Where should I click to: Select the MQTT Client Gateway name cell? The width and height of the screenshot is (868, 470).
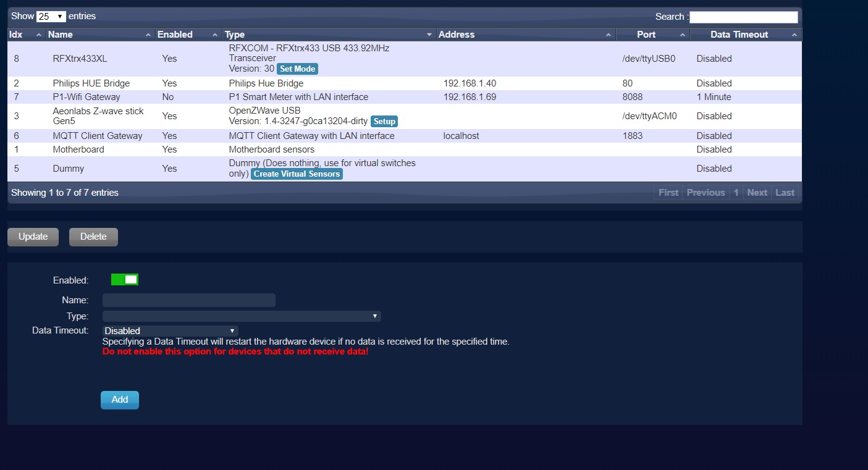pyautogui.click(x=98, y=136)
